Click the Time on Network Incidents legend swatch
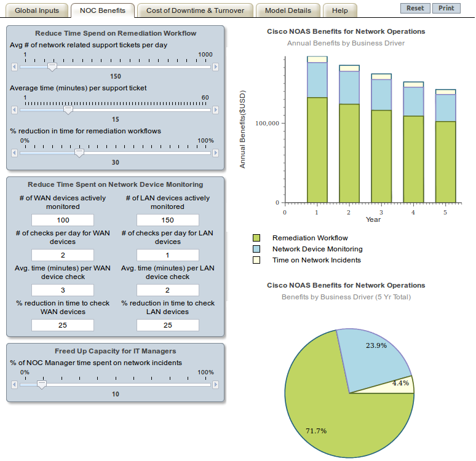 (x=256, y=260)
